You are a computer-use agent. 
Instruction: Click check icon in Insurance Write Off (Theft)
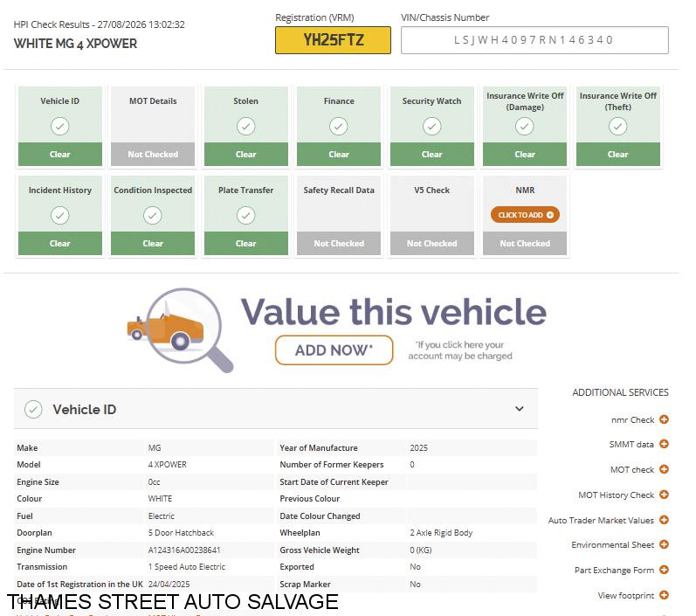pyautogui.click(x=618, y=126)
